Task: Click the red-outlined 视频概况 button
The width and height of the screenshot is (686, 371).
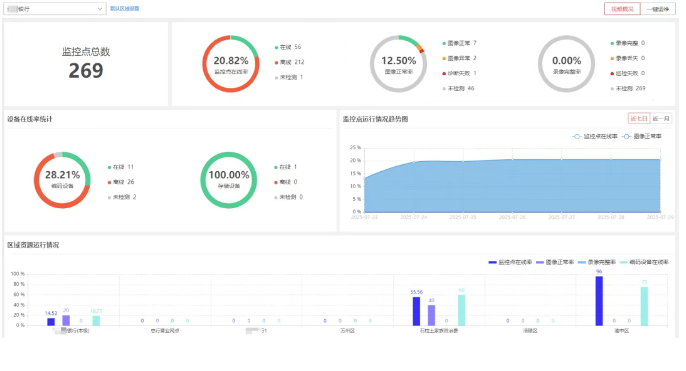Action: pos(622,9)
